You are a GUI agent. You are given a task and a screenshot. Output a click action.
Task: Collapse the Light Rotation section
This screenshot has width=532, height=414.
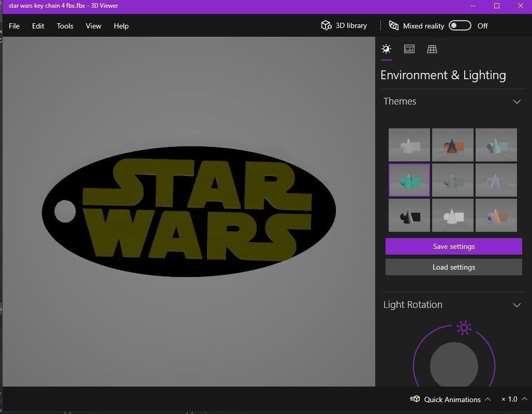516,305
